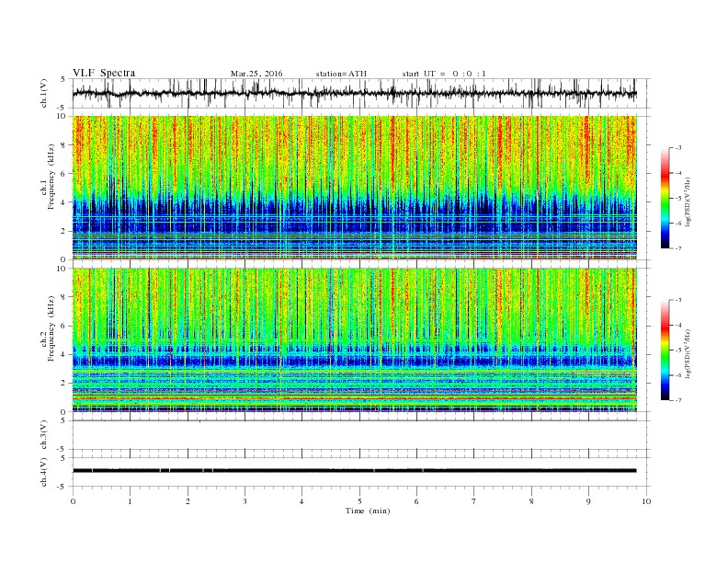Click the time axis tick label "9"

588,501
